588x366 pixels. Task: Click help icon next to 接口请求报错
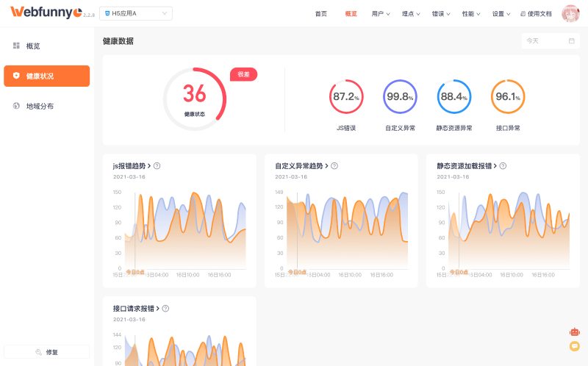165,309
